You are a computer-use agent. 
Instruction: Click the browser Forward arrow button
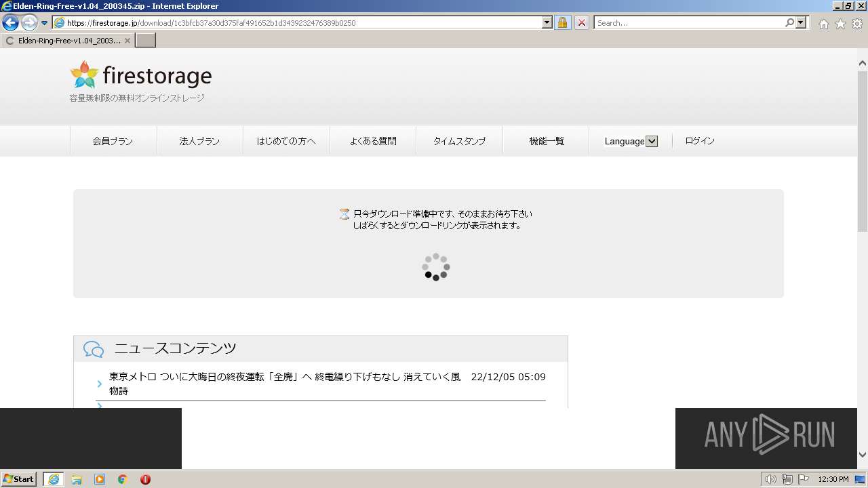[x=29, y=23]
